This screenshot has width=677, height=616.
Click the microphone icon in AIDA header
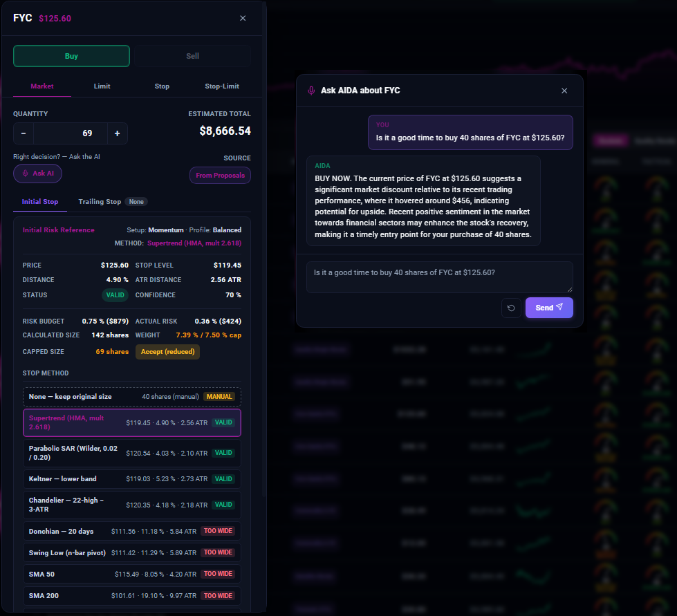click(311, 91)
